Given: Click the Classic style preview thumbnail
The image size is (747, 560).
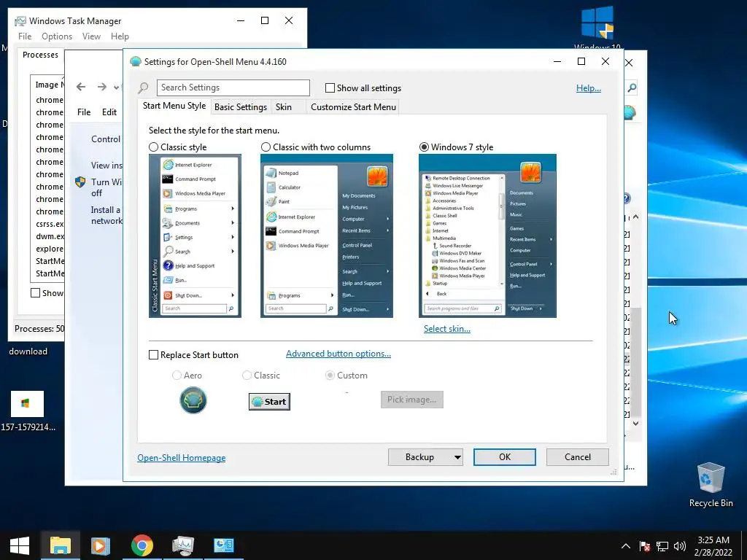Looking at the screenshot, I should pyautogui.click(x=195, y=236).
